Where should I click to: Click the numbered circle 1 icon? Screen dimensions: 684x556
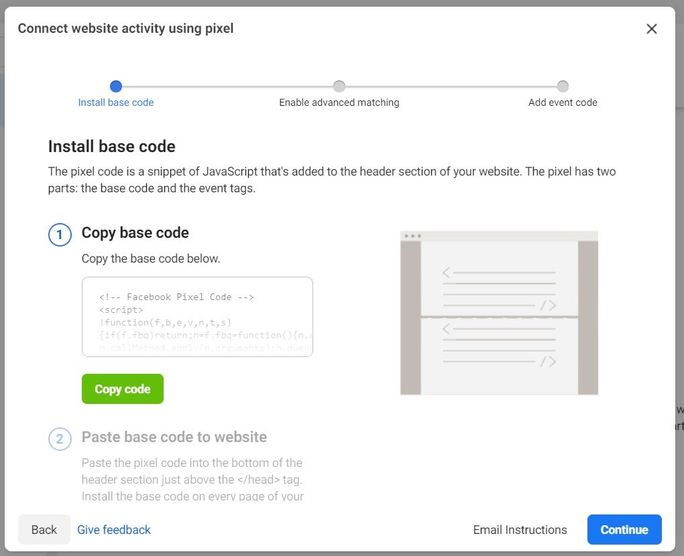[x=60, y=235]
